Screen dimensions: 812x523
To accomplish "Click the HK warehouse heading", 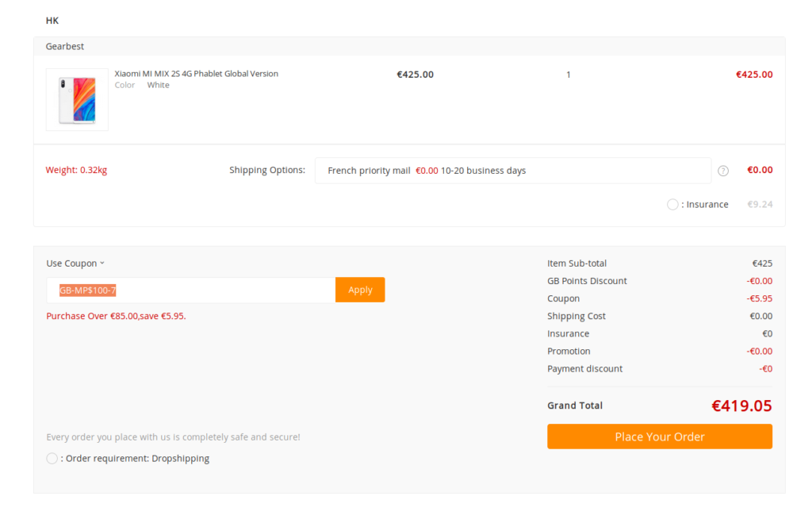I will click(x=52, y=21).
